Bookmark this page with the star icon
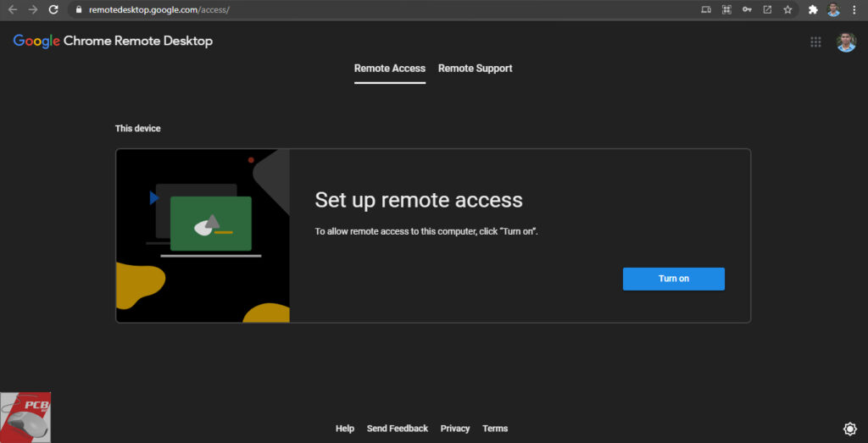868x443 pixels. [787, 10]
